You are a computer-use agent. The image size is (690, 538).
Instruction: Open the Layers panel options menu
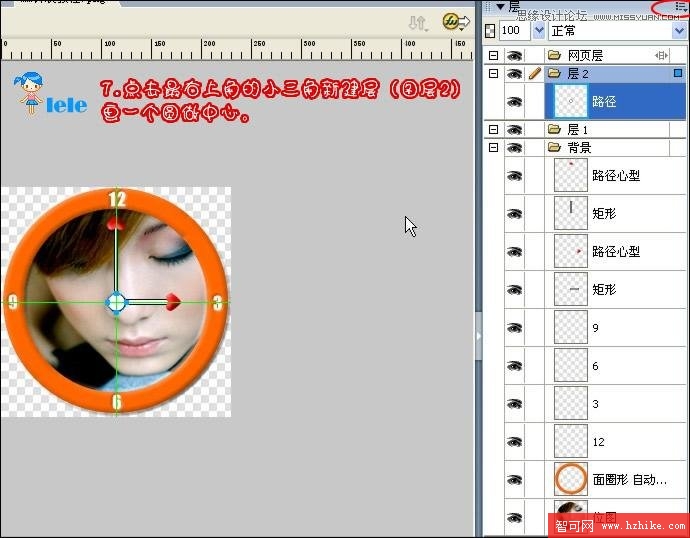pos(681,6)
